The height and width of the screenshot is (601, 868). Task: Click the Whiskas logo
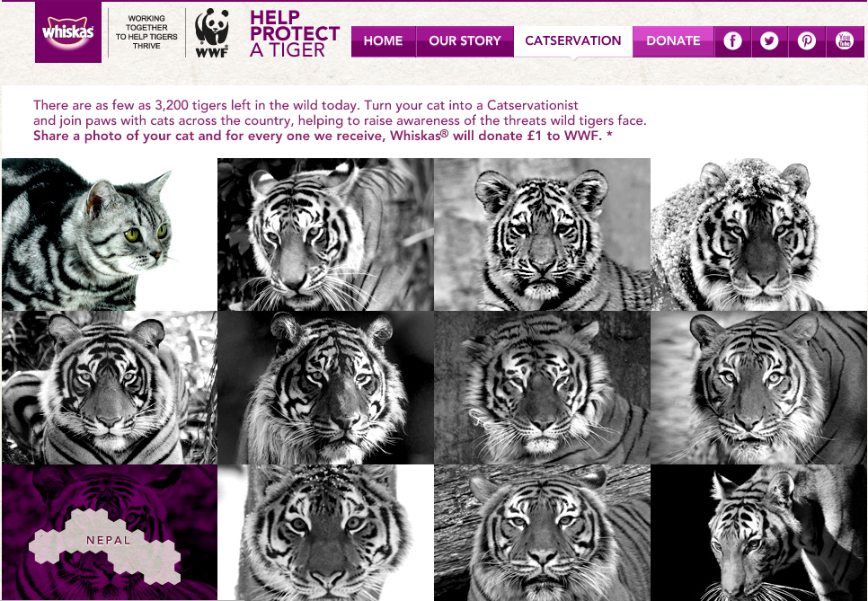click(68, 32)
